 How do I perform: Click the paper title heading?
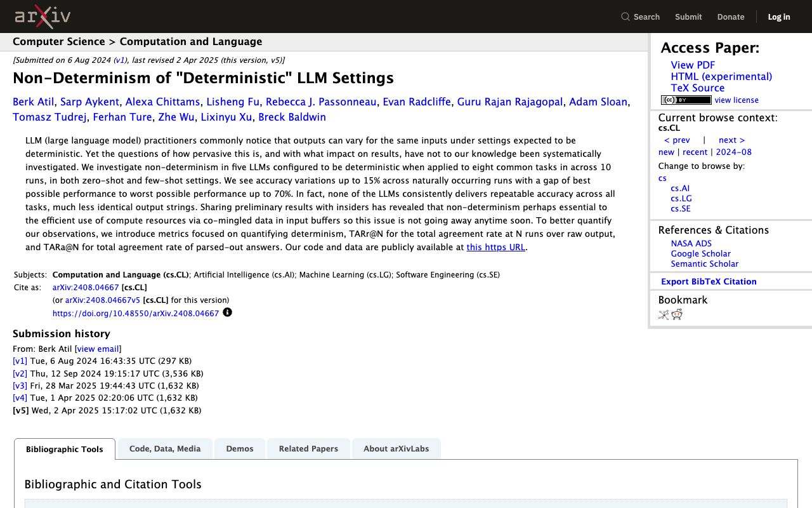click(203, 78)
